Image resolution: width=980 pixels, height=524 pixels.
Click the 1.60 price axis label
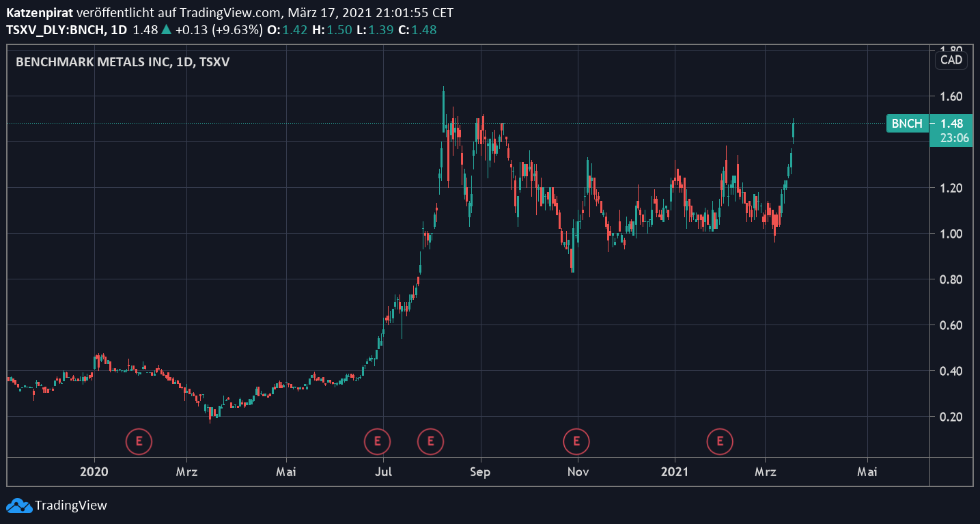951,96
